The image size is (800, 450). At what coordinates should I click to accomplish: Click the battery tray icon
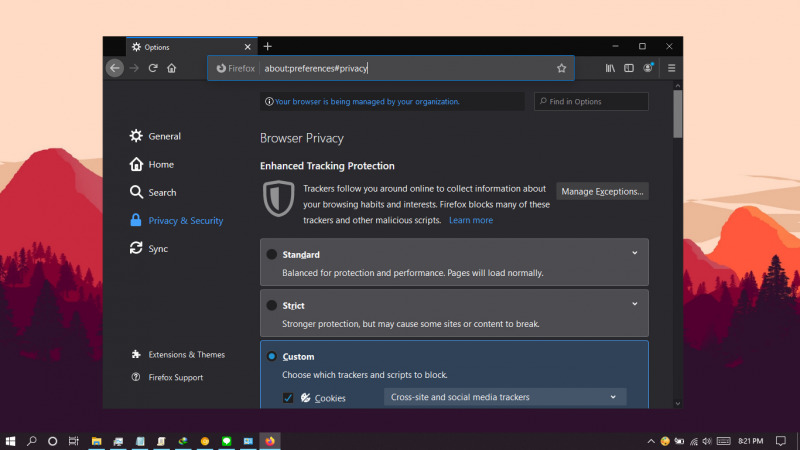tap(679, 441)
